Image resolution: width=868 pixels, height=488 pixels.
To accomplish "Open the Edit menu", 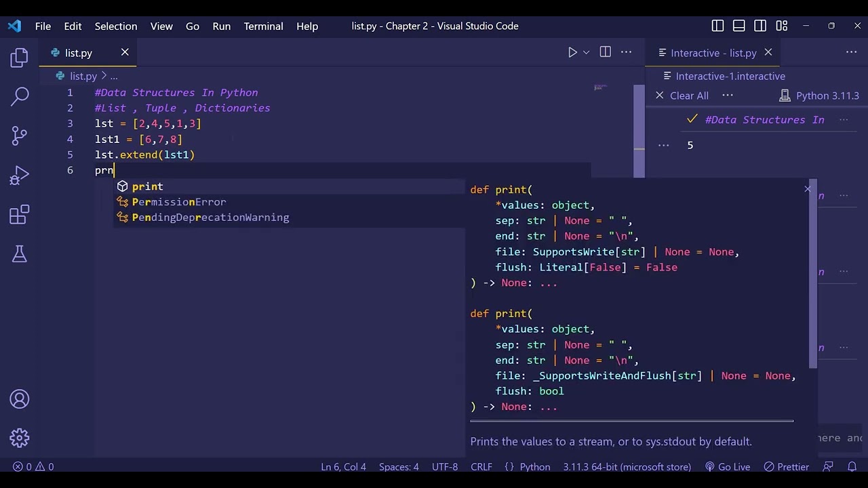I will 73,26.
